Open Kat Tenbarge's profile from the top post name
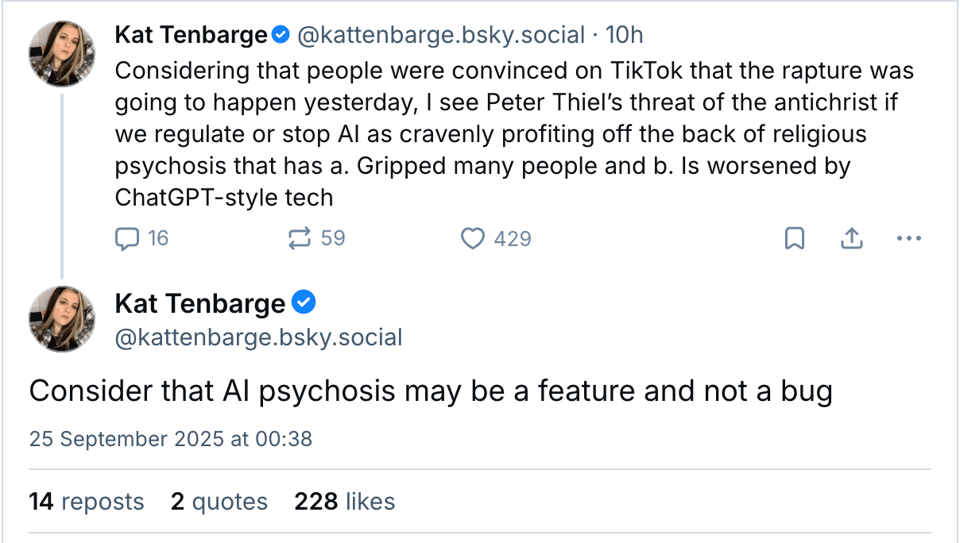The height and width of the screenshot is (543, 960). (x=191, y=35)
